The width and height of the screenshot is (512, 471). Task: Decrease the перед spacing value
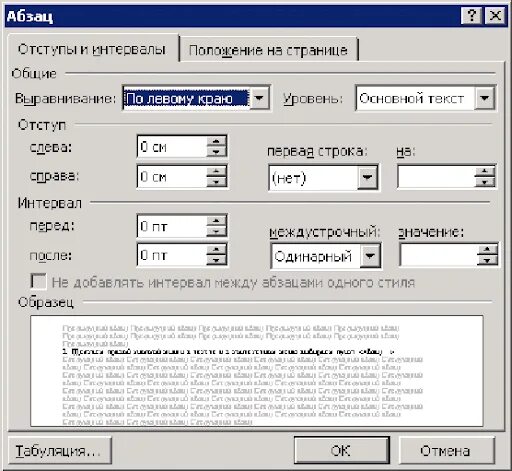point(217,231)
